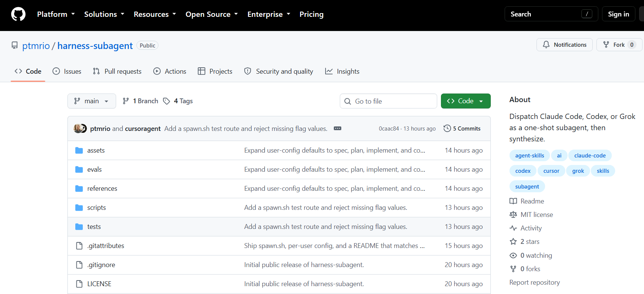Viewport: 644px width, 294px height.
Task: Click the tag icon beside 4 Tags
Action: (167, 101)
